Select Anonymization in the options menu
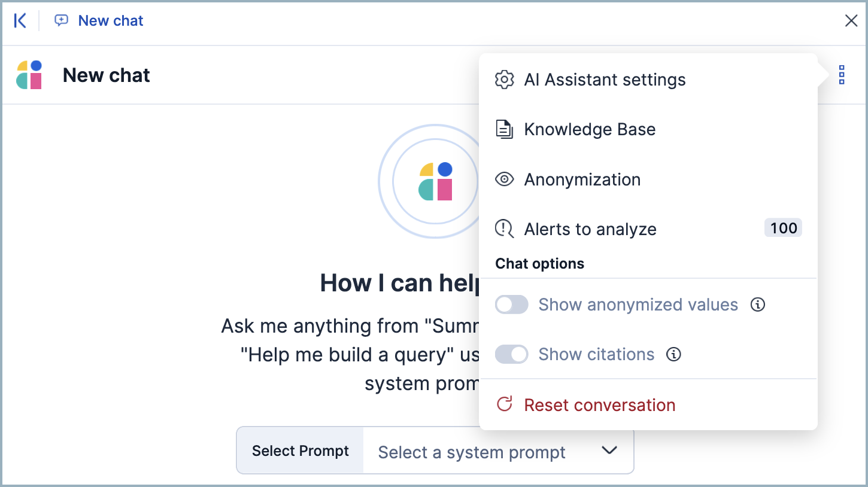 582,179
